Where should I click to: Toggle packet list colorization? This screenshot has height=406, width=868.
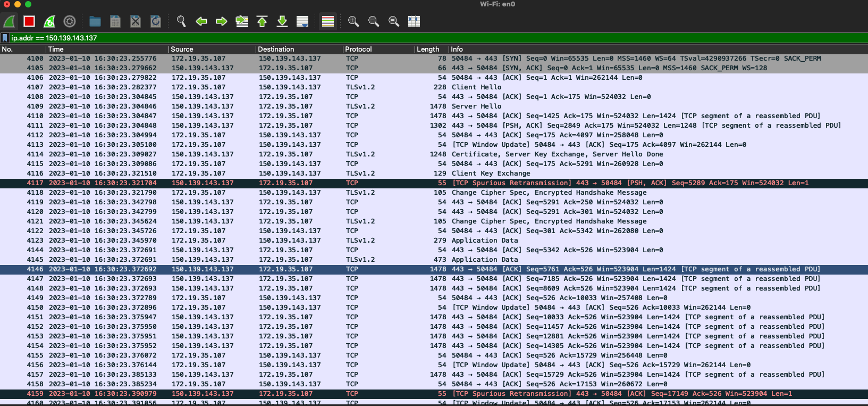pos(328,21)
